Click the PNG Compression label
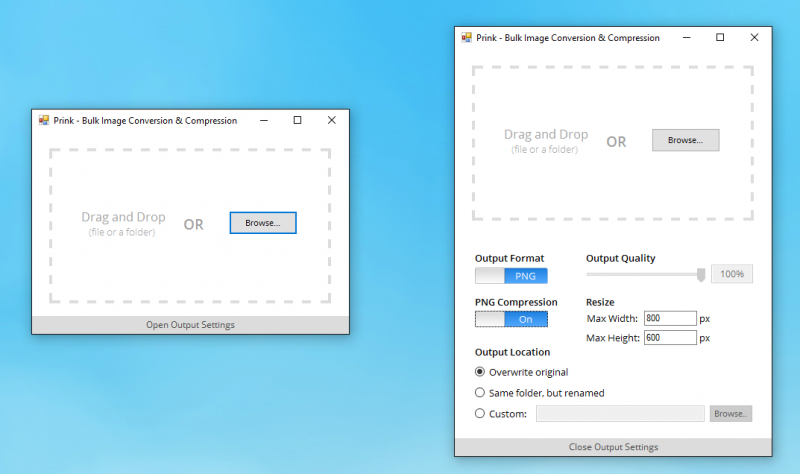The height and width of the screenshot is (474, 800). (x=516, y=302)
